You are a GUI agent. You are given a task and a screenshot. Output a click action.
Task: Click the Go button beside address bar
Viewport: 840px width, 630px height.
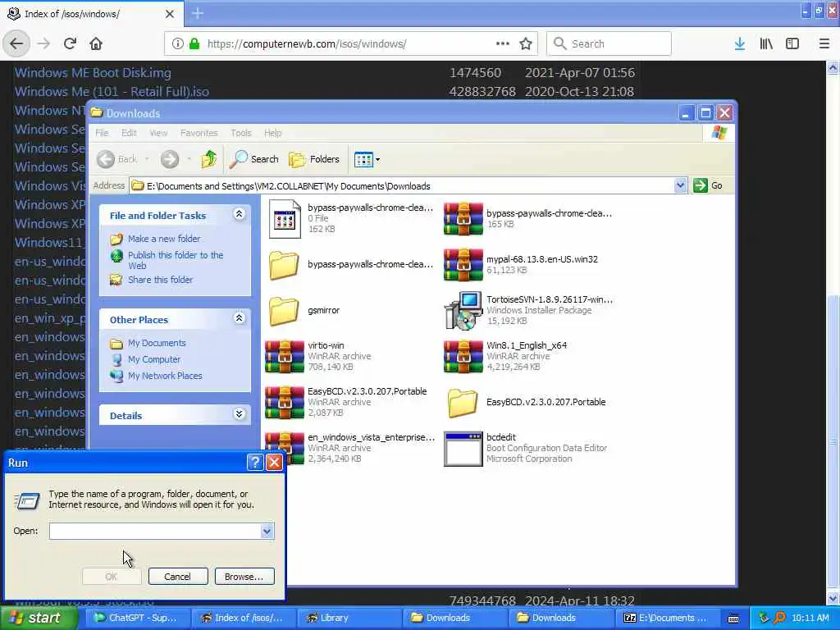pos(708,185)
